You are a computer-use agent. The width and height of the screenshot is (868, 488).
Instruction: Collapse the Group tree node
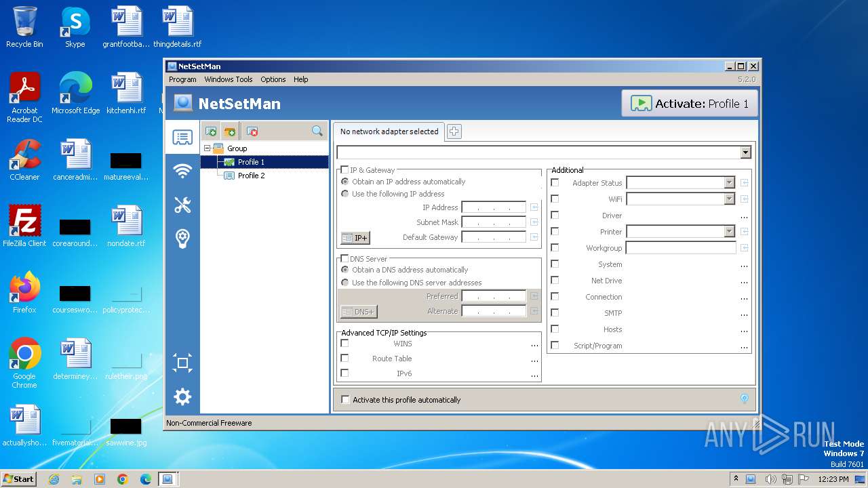coord(208,148)
